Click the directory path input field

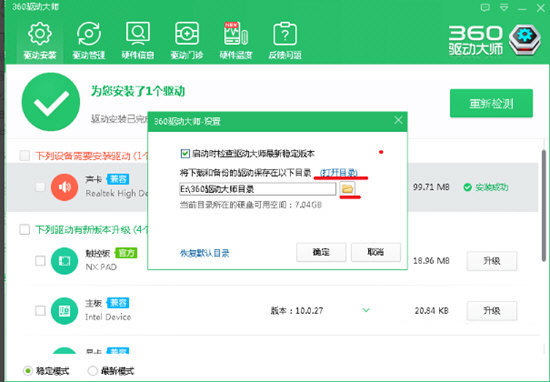[x=257, y=189]
